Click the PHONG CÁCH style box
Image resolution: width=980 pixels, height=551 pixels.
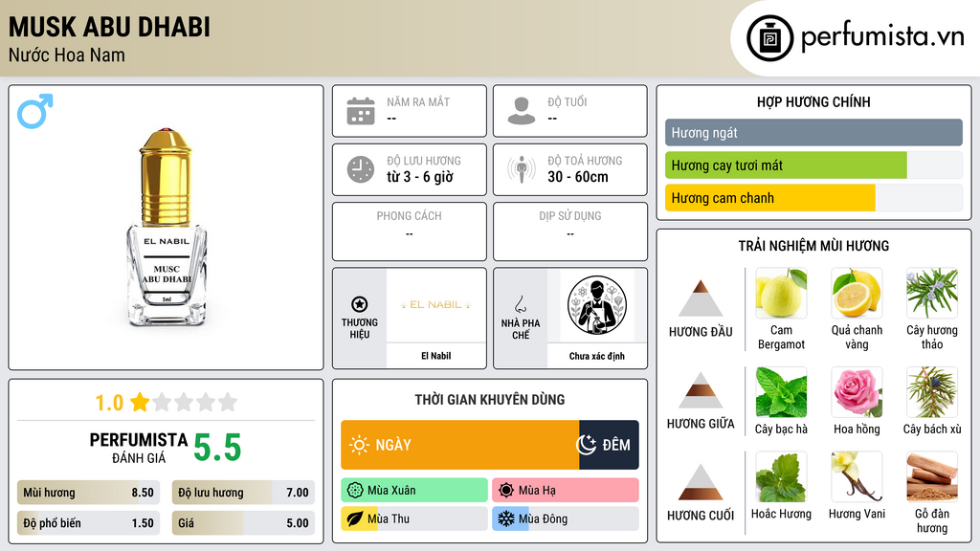[x=410, y=231]
